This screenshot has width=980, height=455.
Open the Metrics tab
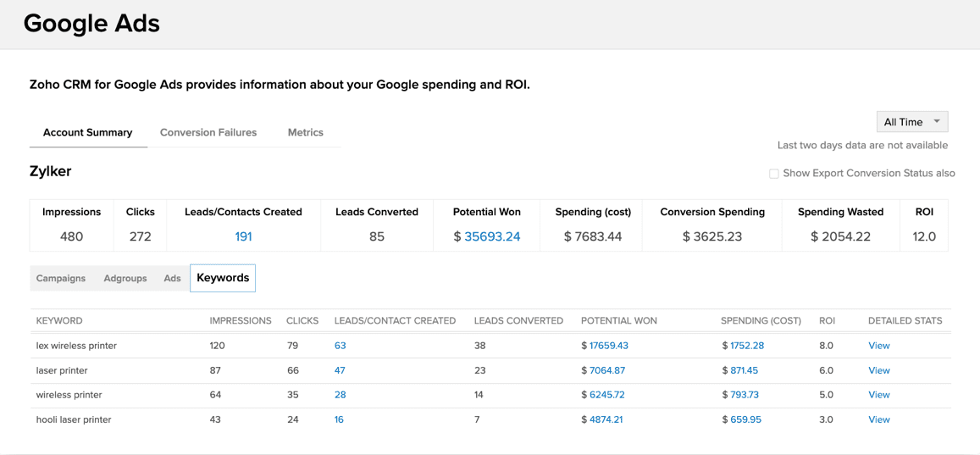306,132
